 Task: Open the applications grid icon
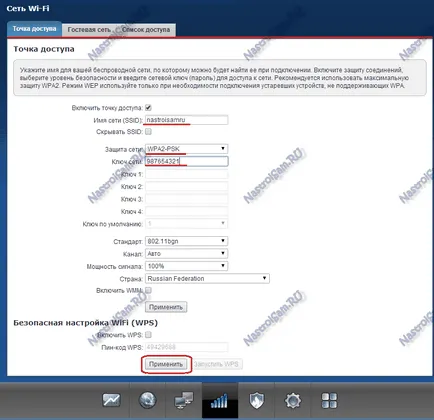[x=329, y=400]
